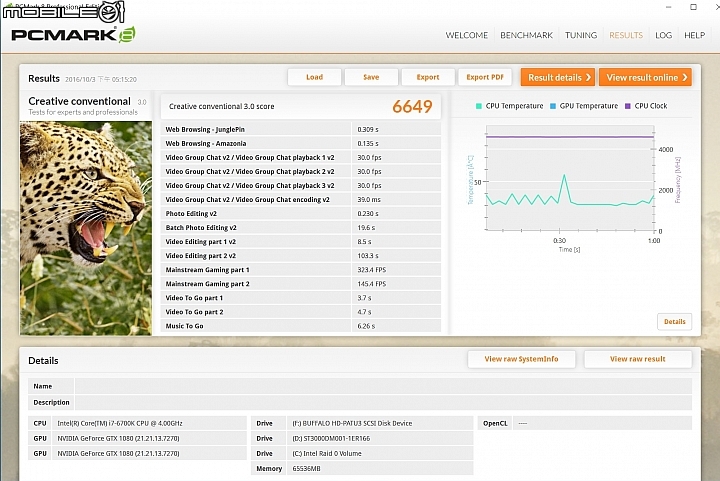Click the PCMark 8 logo
Screen dimensions: 720x481
[73, 35]
